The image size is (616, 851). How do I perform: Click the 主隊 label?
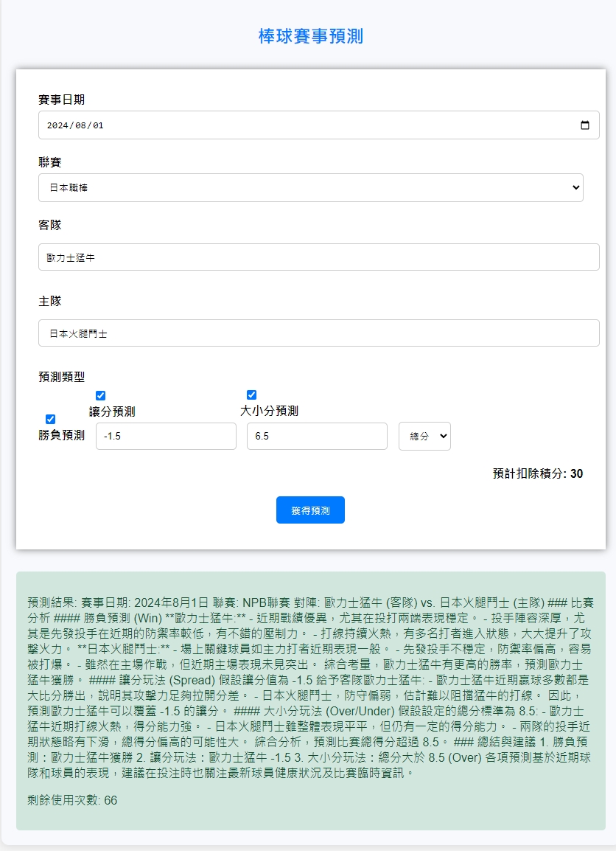pyautogui.click(x=50, y=301)
